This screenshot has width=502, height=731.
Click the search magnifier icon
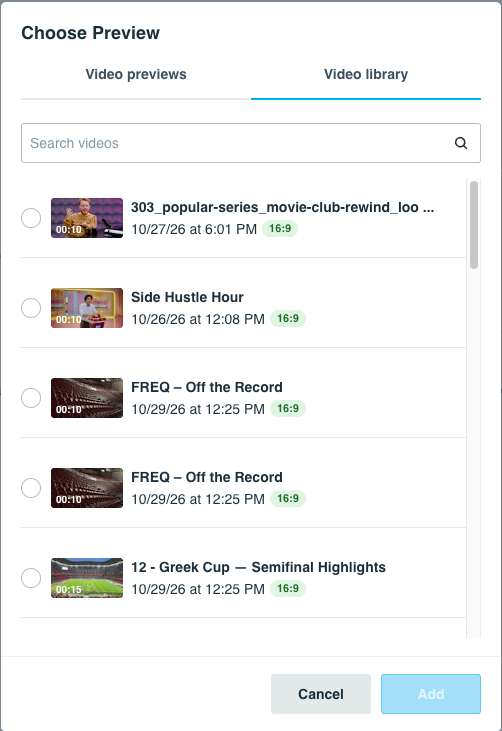click(461, 143)
